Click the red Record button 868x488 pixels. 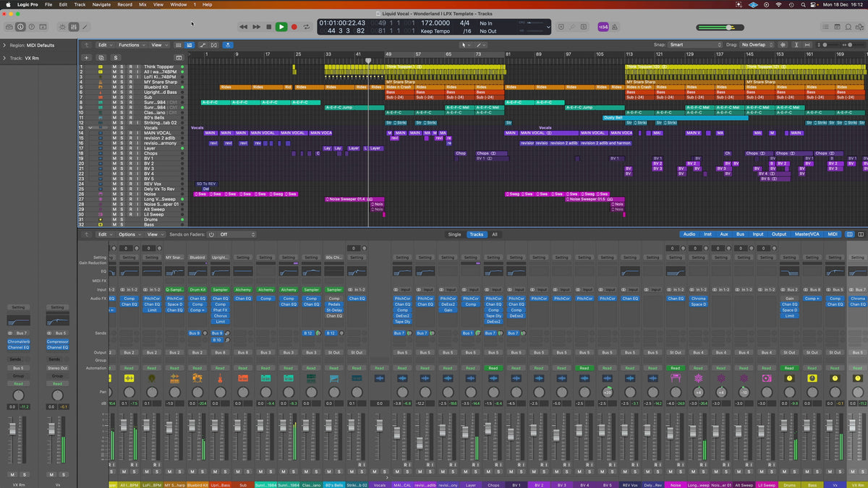294,27
